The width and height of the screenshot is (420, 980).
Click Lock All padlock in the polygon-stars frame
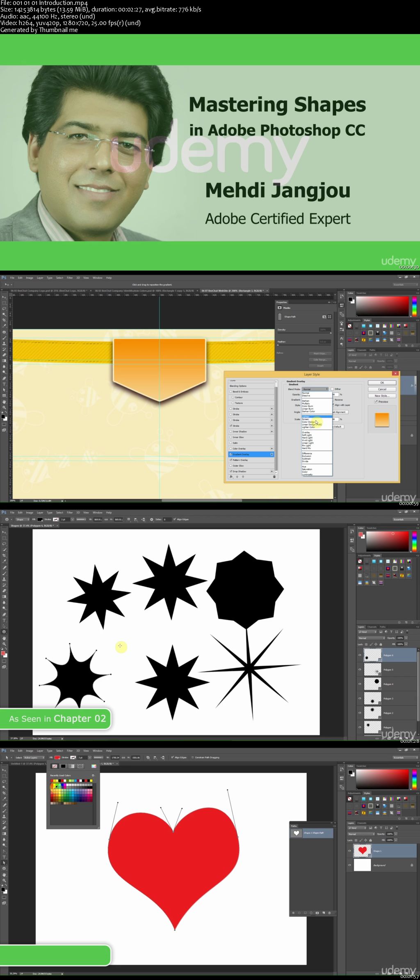click(x=381, y=644)
